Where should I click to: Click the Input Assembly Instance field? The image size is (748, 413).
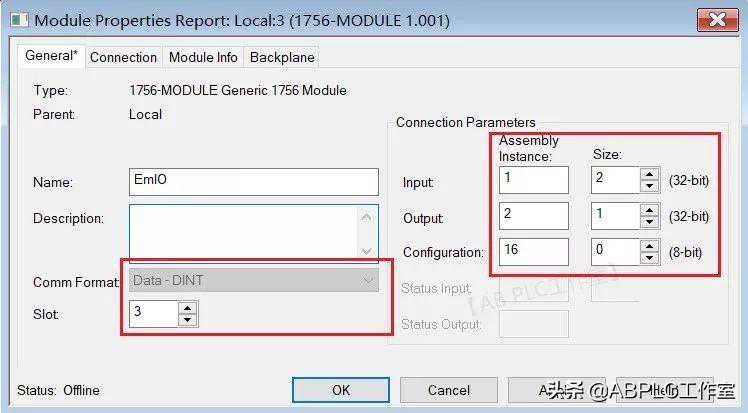[533, 180]
